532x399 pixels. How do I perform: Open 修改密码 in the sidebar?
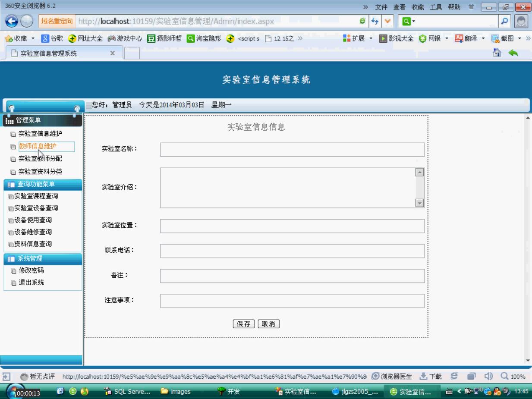[x=31, y=271]
